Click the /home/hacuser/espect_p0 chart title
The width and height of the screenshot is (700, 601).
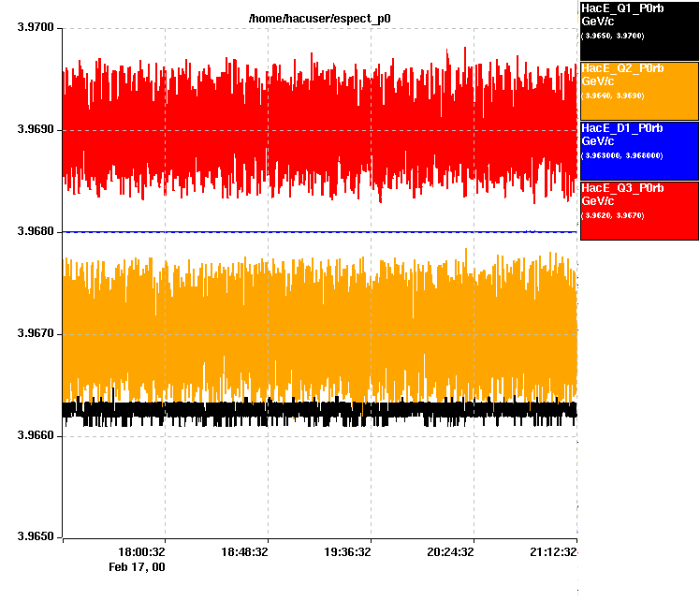point(319,18)
